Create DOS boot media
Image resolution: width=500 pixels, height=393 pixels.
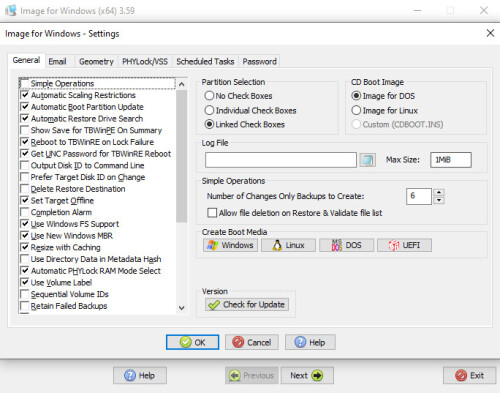click(346, 245)
